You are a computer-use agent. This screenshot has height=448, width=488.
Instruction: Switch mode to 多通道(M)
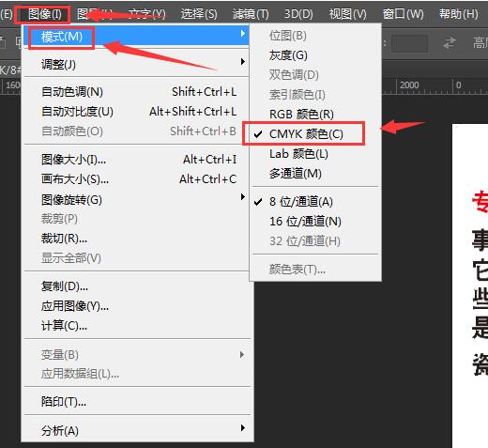point(316,174)
